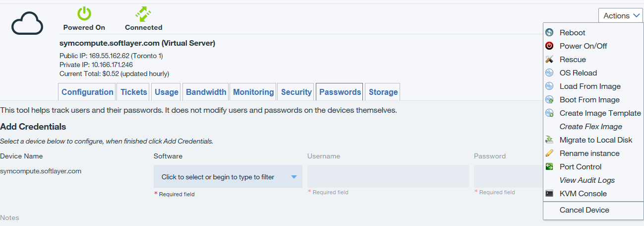Collapse the Actions dropdown button
This screenshot has width=644, height=226.
click(621, 16)
